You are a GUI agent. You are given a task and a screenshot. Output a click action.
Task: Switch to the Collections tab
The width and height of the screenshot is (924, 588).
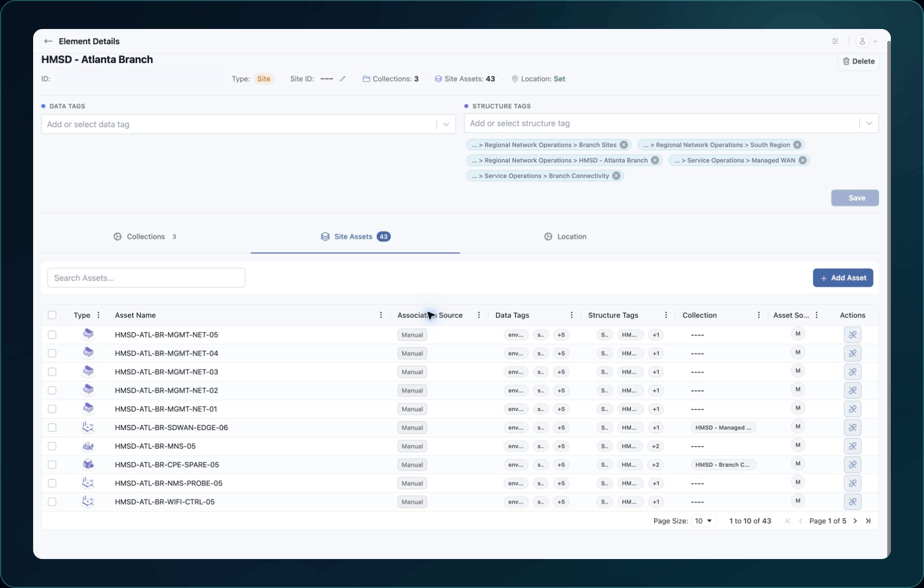pyautogui.click(x=145, y=237)
